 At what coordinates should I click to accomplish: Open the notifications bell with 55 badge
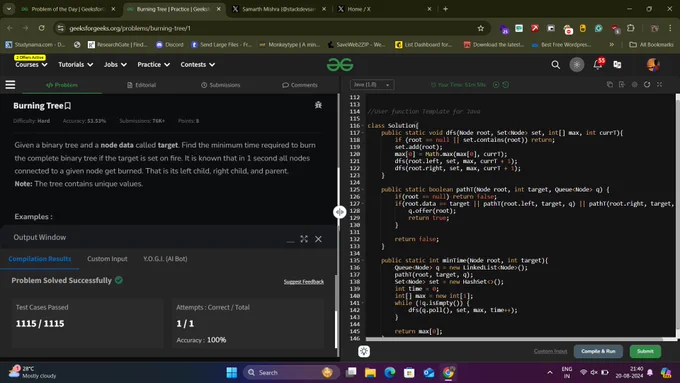pyautogui.click(x=598, y=64)
